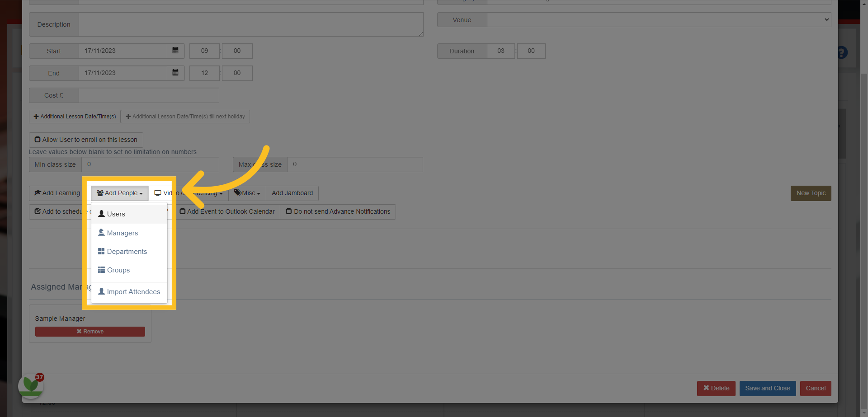Click the End date field 17/11/2023
868x417 pixels.
coord(123,73)
